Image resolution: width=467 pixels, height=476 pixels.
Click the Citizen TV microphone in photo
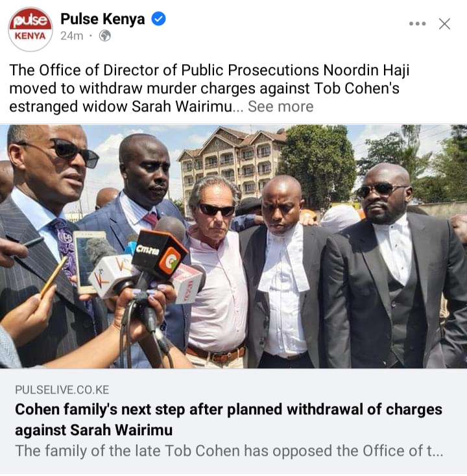pos(160,254)
